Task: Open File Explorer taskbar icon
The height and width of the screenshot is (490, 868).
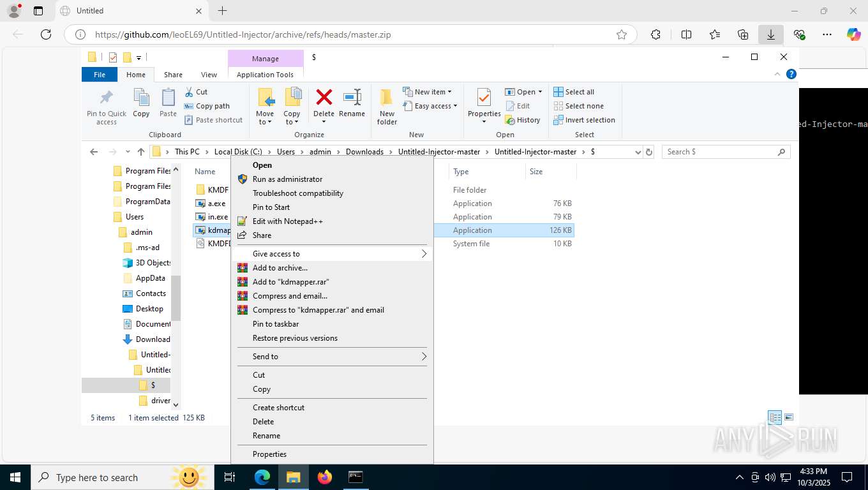Action: point(293,477)
